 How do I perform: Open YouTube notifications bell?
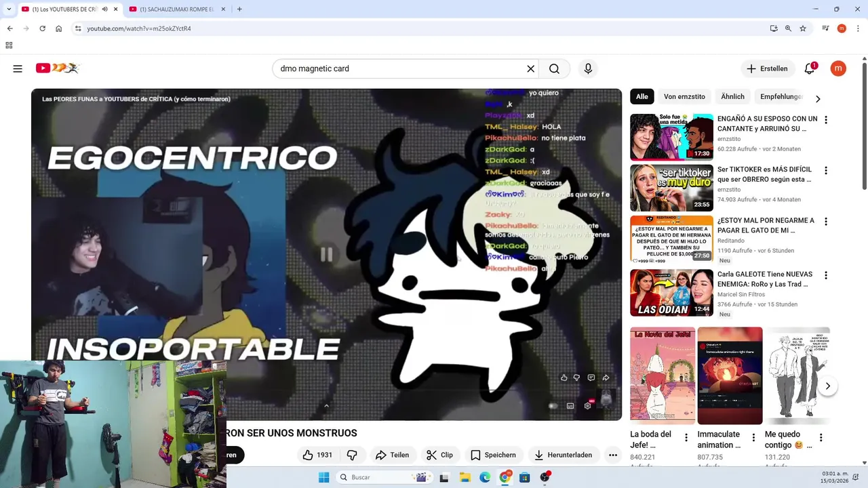[810, 68]
